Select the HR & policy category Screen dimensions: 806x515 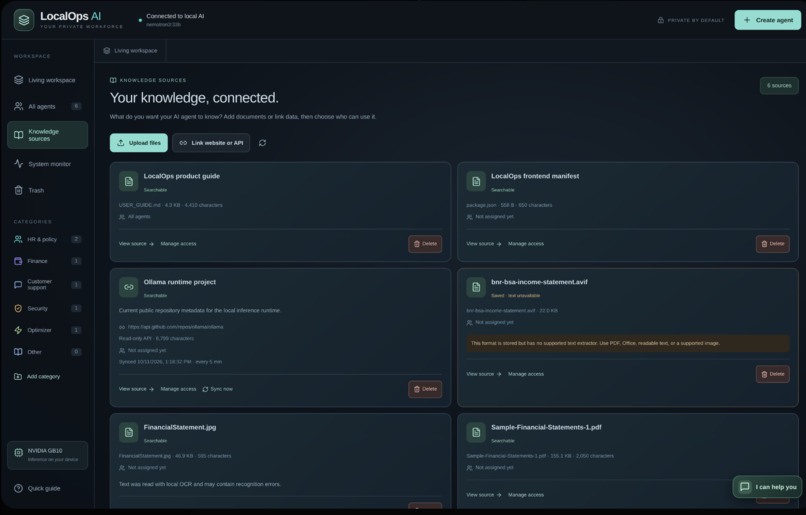point(47,240)
